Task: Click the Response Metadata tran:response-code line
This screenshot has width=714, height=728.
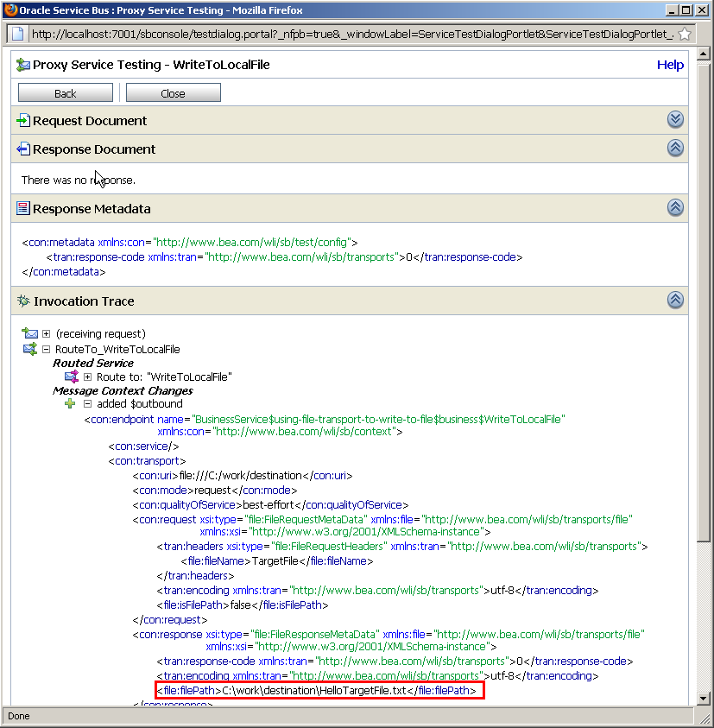Action: click(x=285, y=256)
